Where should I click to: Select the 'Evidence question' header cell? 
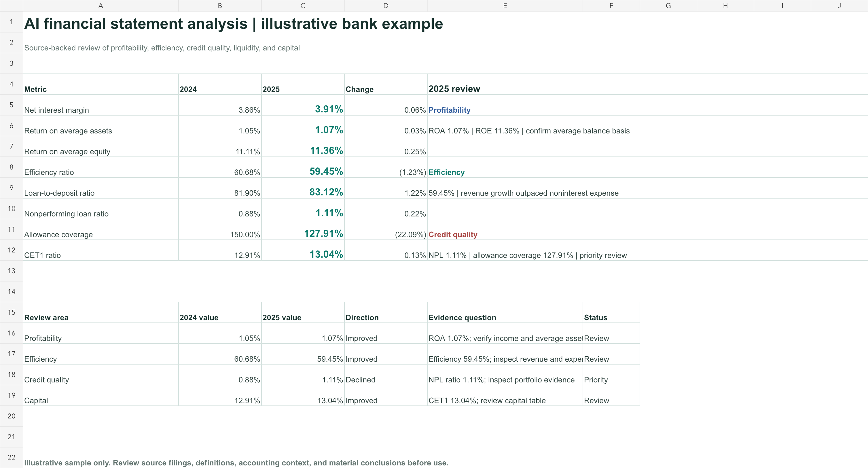tap(505, 313)
